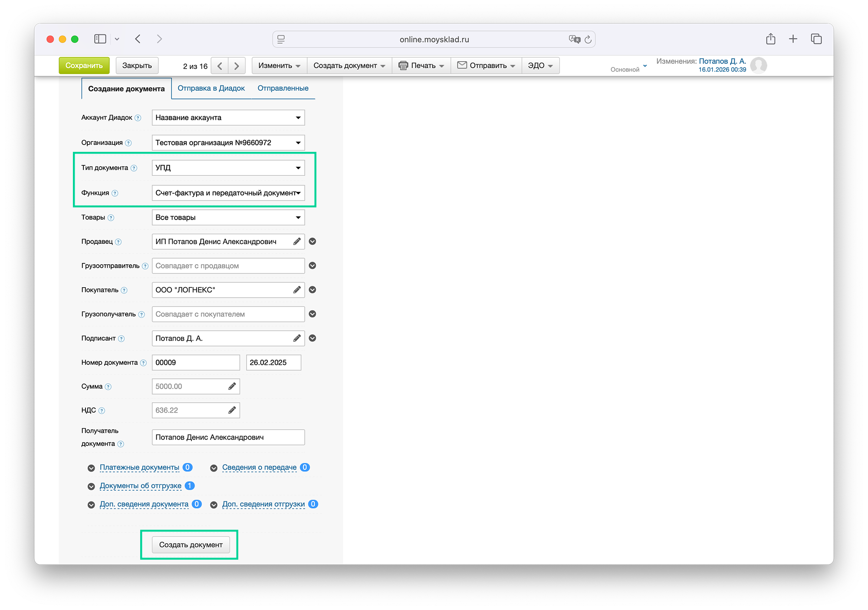Click pencil icon in Сумма field

[x=232, y=386]
